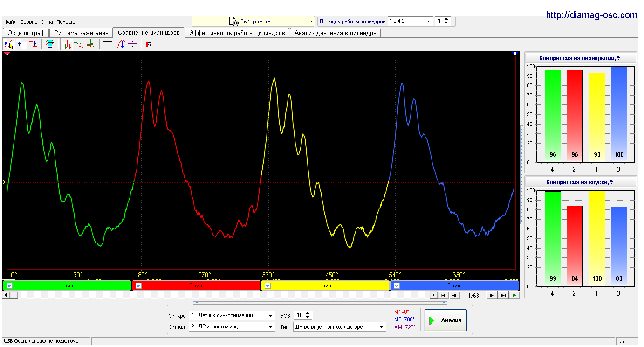Screen dimensions: 644x347
Task: Click the ΔM=720° readout
Action: 404,327
